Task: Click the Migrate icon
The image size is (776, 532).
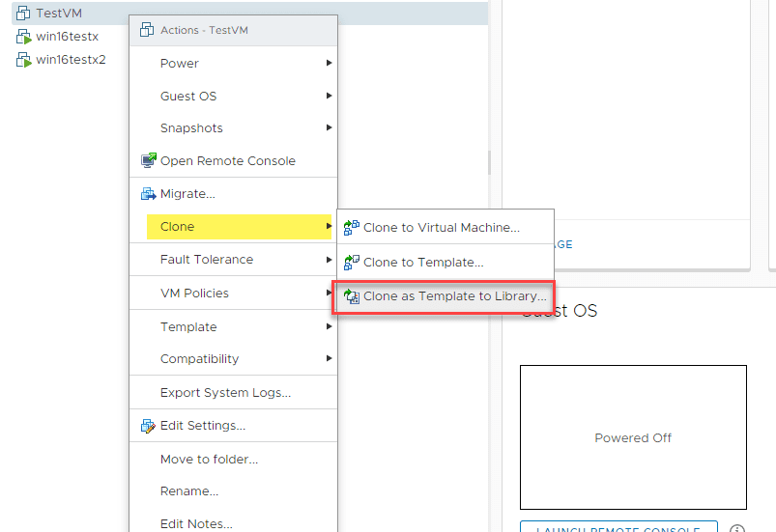Action: pos(148,194)
